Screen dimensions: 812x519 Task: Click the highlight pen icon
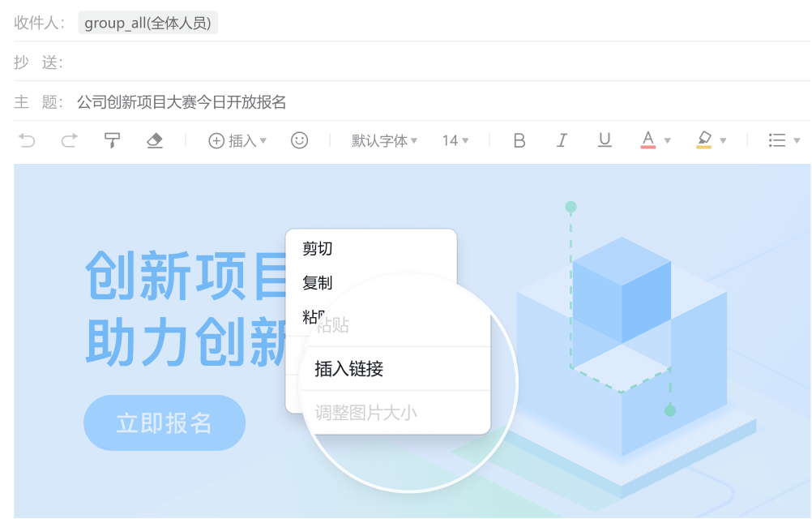point(705,140)
